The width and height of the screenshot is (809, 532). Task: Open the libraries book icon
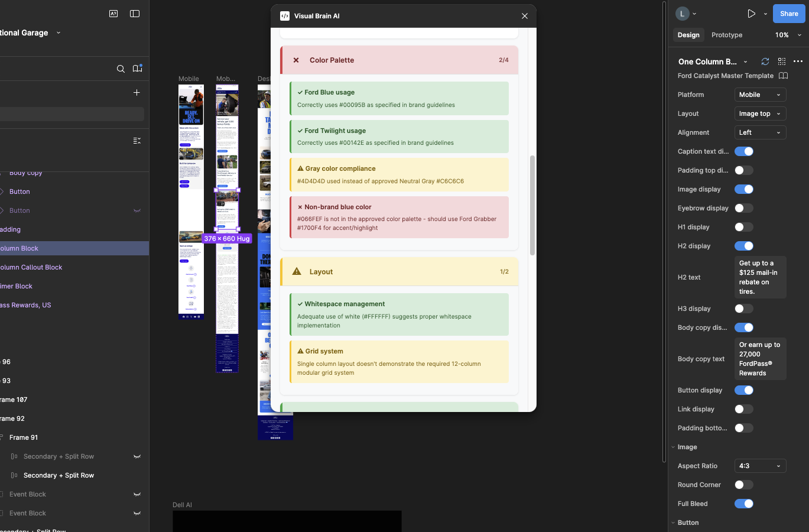(137, 69)
